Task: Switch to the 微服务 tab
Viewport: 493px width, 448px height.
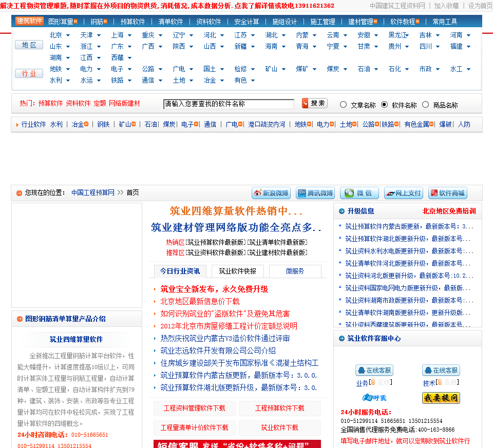Action: 295,271
